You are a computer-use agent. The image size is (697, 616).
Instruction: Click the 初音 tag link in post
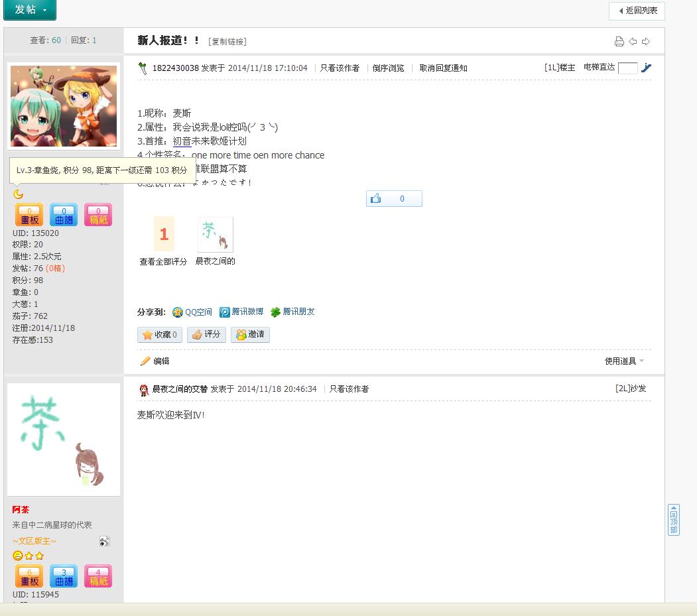click(x=182, y=141)
